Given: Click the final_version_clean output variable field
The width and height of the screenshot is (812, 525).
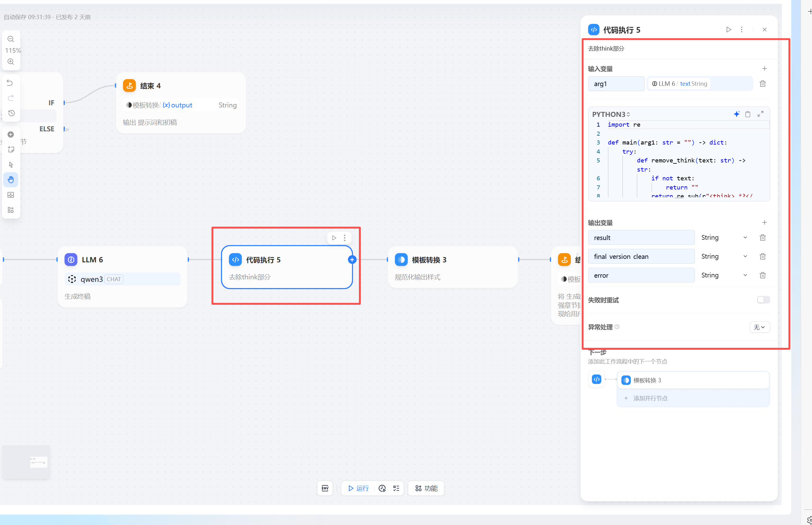Looking at the screenshot, I should 641,256.
